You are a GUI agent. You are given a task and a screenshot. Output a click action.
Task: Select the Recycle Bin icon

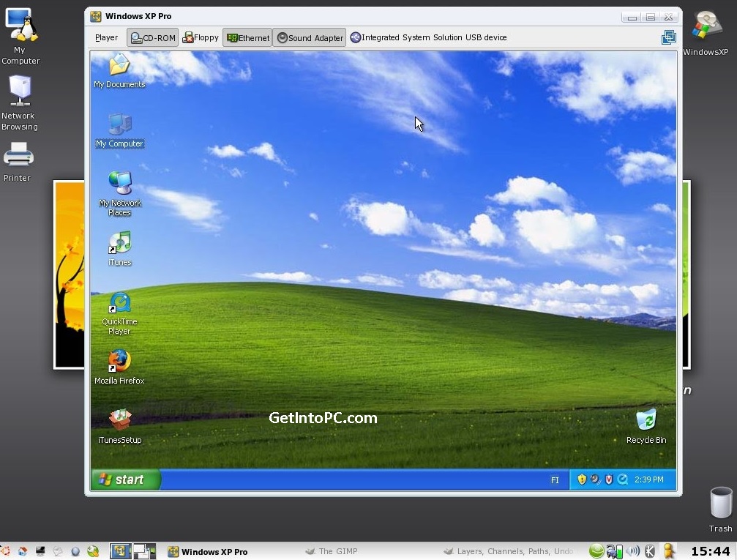pyautogui.click(x=646, y=427)
